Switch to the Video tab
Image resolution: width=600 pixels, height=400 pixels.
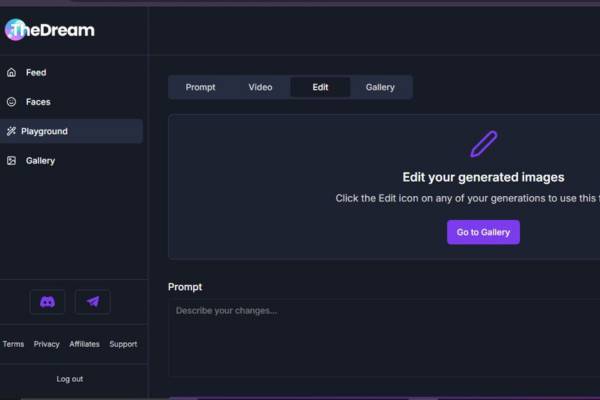tap(260, 87)
